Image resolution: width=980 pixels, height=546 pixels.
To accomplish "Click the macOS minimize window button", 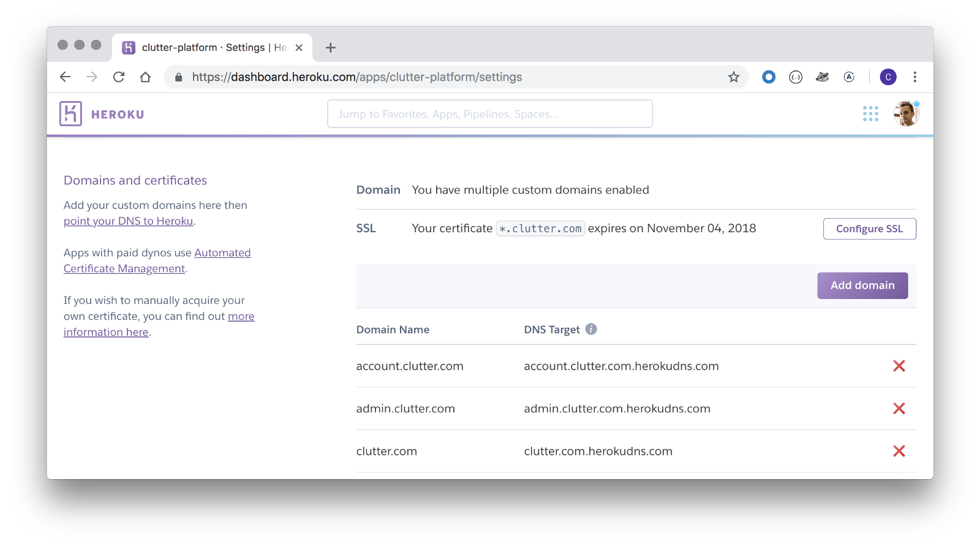I will pyautogui.click(x=79, y=45).
